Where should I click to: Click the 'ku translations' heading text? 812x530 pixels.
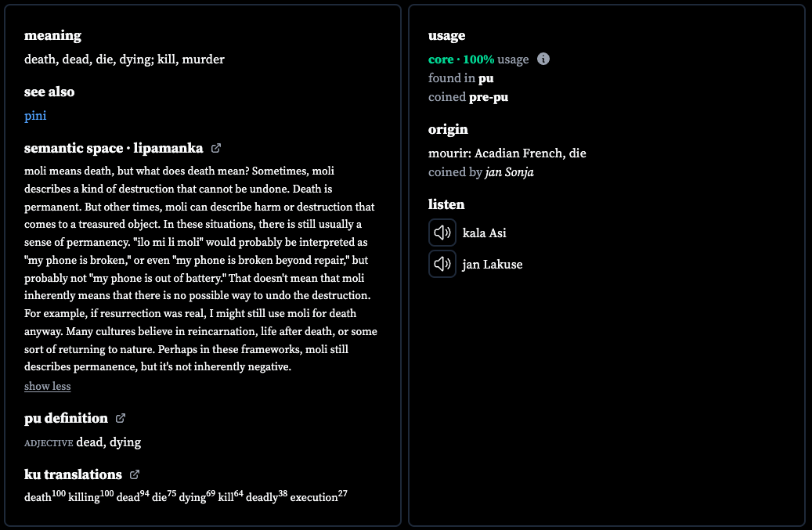click(x=73, y=474)
